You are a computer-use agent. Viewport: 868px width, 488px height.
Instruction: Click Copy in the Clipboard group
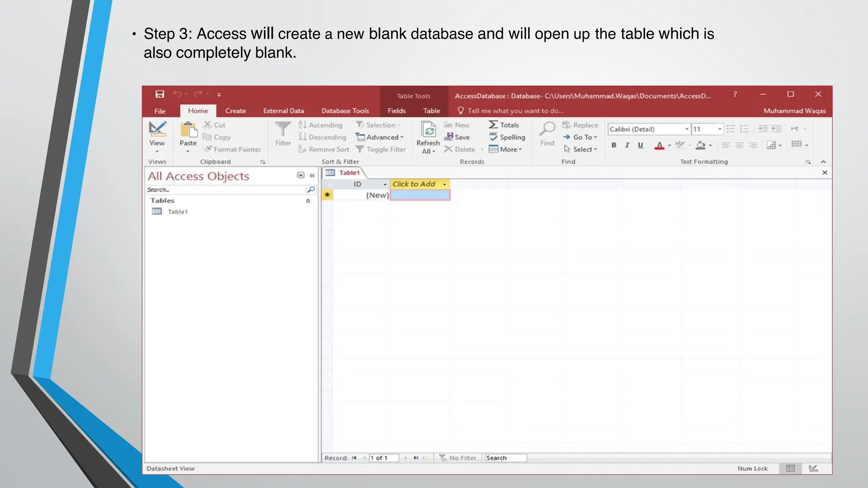pos(217,137)
